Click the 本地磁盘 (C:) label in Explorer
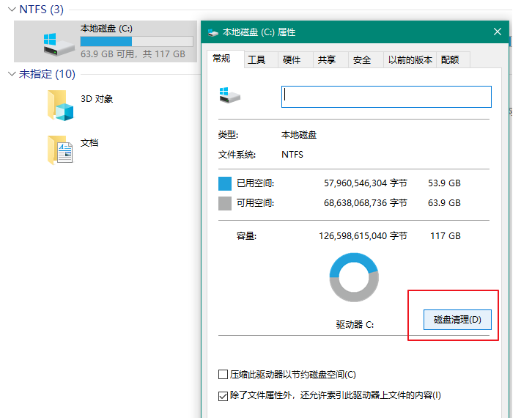532x418 pixels. point(106,28)
